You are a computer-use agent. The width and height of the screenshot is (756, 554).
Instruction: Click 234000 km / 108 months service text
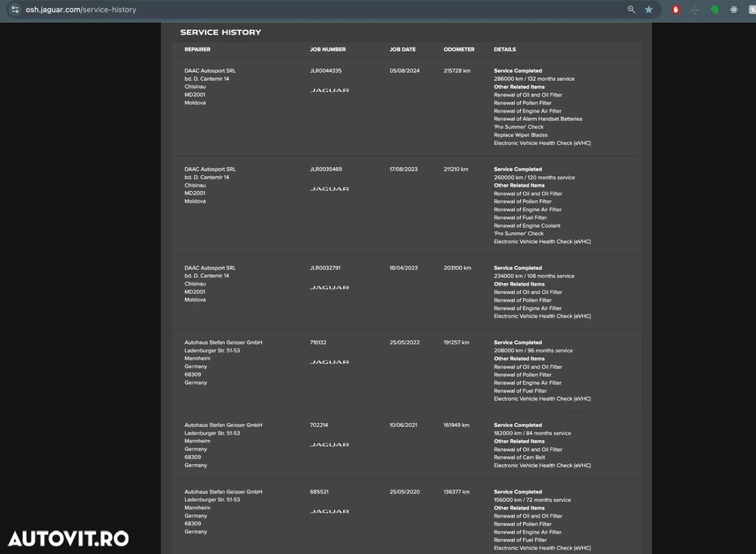534,276
